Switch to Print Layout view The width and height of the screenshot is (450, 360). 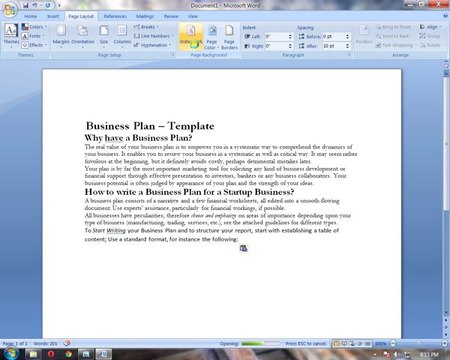coord(336,343)
